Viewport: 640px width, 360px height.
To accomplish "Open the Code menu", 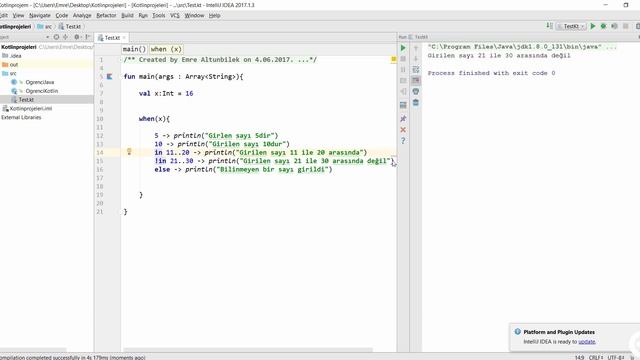I will [62, 16].
